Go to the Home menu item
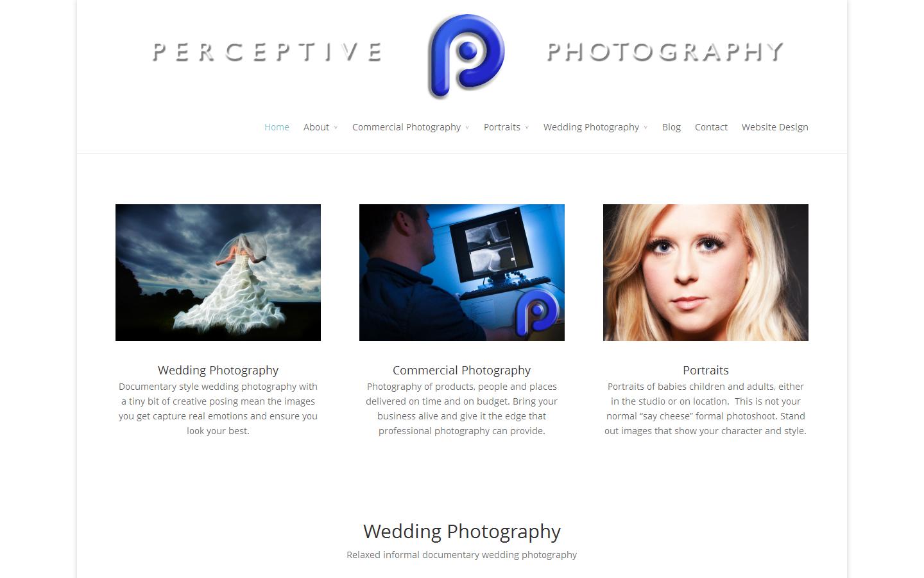 pyautogui.click(x=277, y=127)
